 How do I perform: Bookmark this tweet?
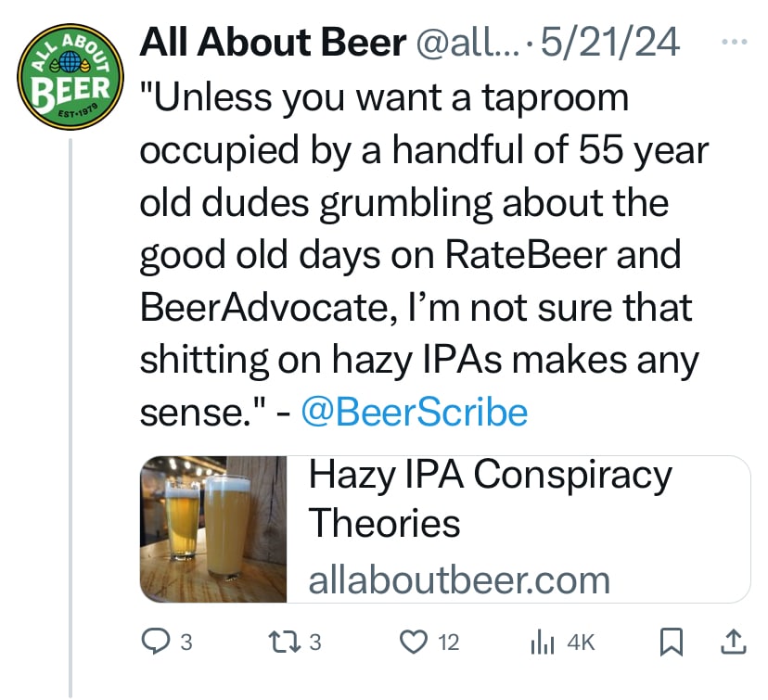point(671,643)
